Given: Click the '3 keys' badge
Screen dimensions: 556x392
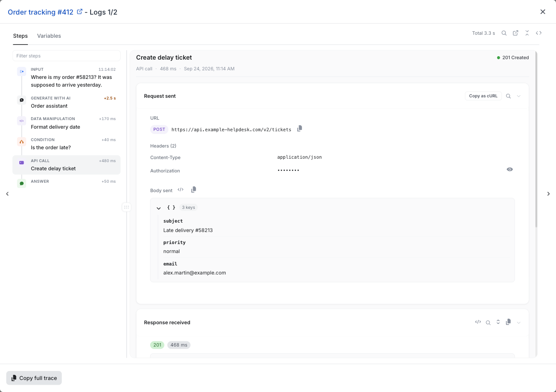Looking at the screenshot, I should pyautogui.click(x=188, y=208).
